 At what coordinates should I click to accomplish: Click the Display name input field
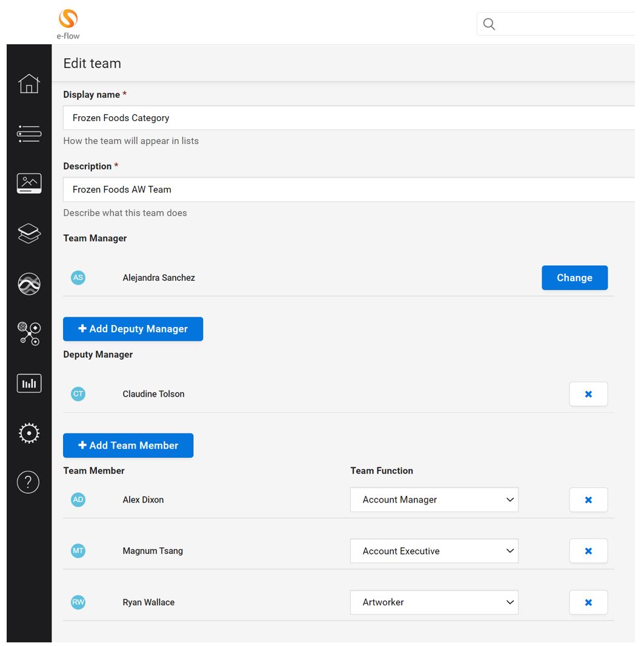349,118
